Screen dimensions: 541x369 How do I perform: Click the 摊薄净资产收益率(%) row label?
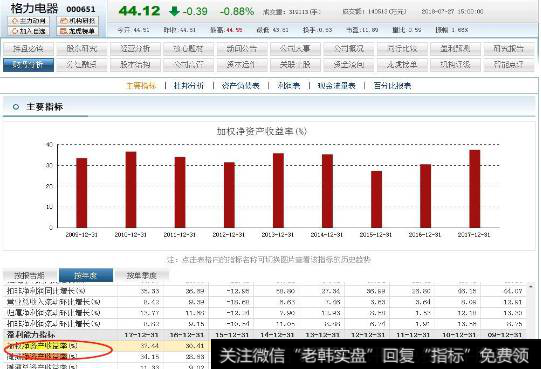pos(42,357)
